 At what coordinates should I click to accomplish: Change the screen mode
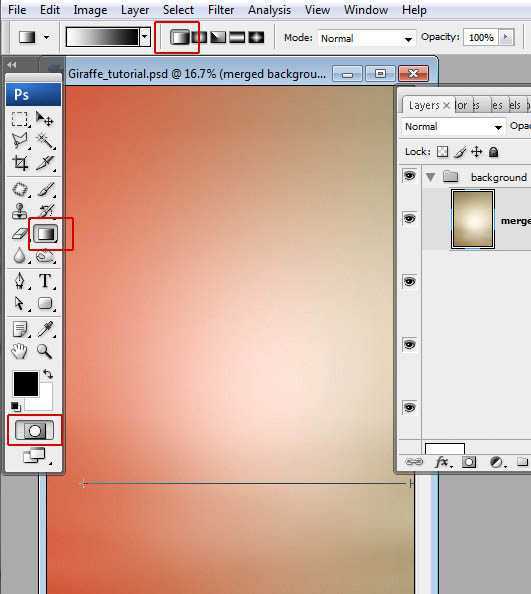34,456
